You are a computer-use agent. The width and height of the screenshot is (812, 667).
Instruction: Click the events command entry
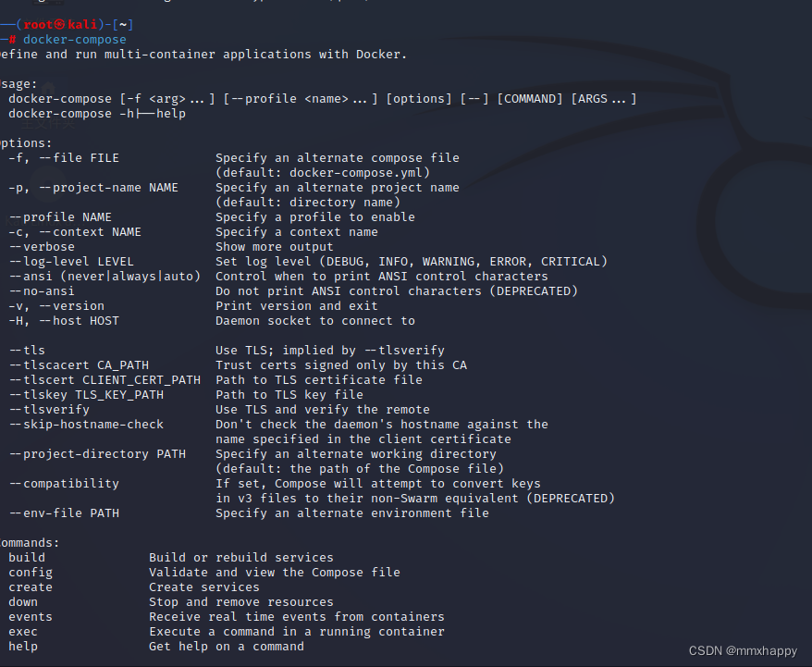coord(31,617)
